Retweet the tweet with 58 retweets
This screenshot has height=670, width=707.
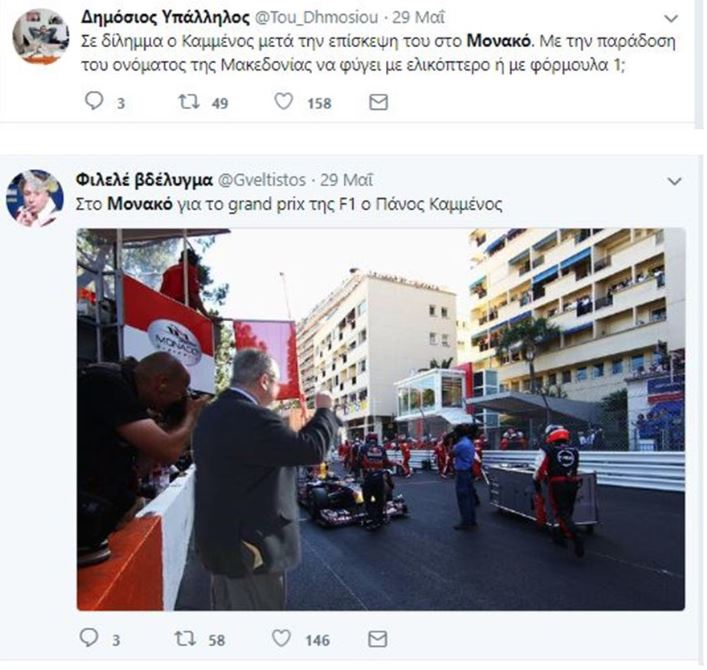click(x=185, y=638)
